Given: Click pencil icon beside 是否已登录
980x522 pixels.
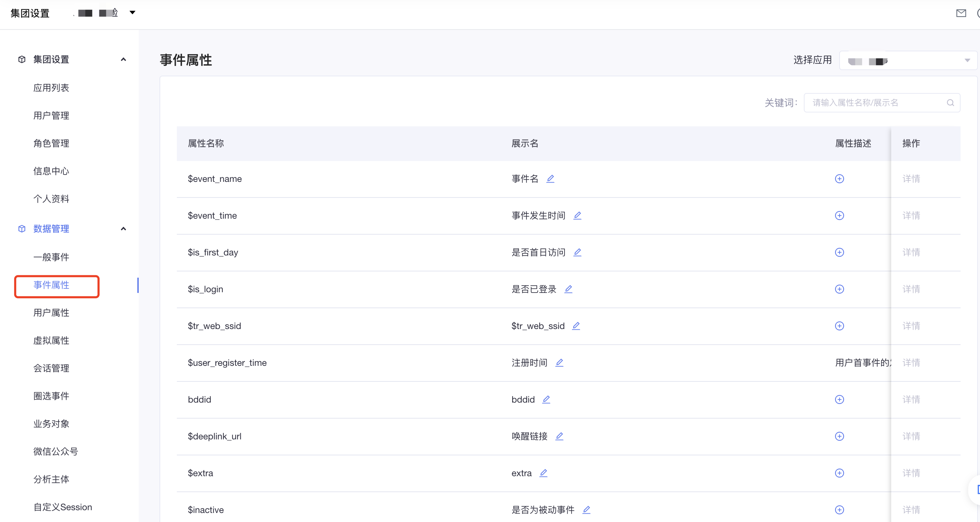Looking at the screenshot, I should (568, 289).
